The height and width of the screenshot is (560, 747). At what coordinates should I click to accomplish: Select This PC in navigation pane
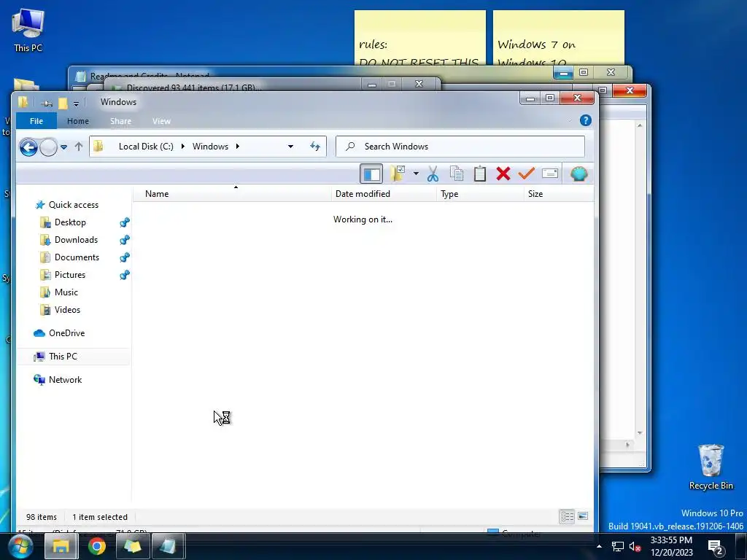click(63, 357)
